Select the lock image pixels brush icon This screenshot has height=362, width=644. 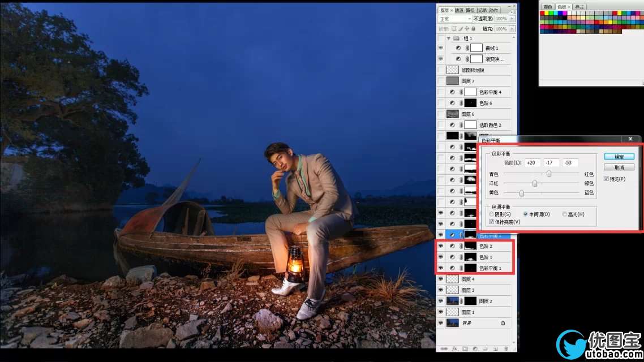coord(461,29)
